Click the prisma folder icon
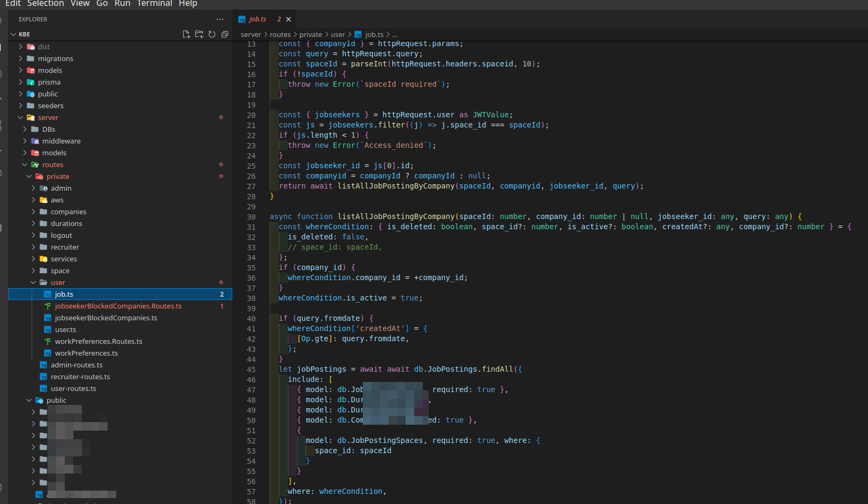This screenshot has height=504, width=868. tap(31, 82)
